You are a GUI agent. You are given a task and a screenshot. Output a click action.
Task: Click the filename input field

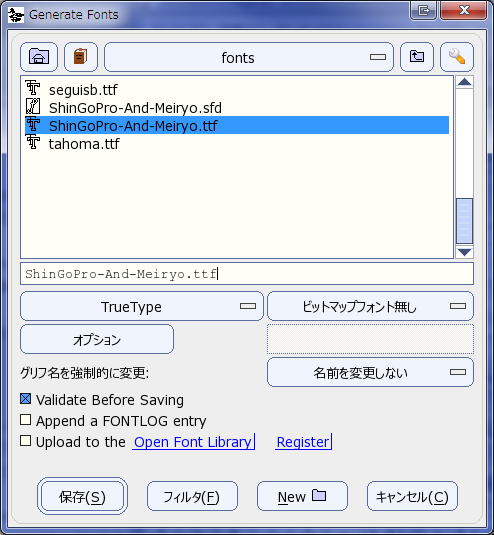(247, 274)
